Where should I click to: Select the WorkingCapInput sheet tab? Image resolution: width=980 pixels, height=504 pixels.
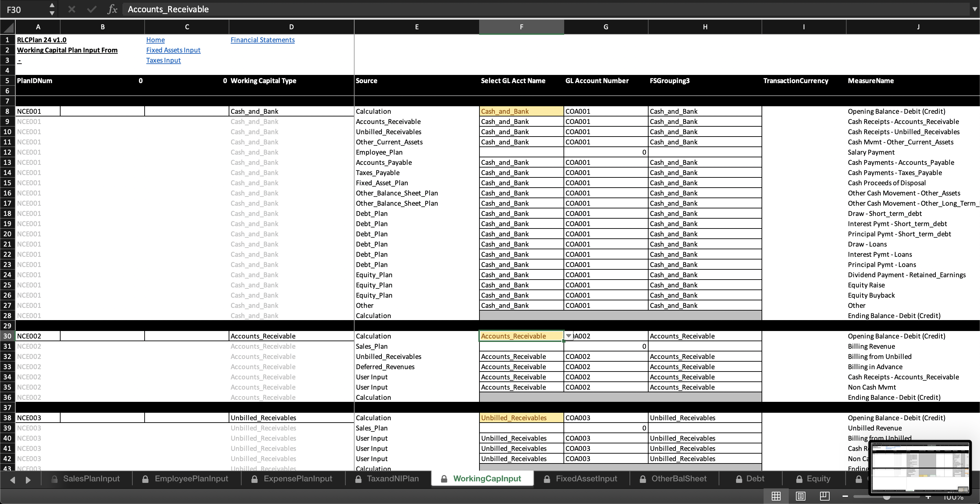pos(482,478)
